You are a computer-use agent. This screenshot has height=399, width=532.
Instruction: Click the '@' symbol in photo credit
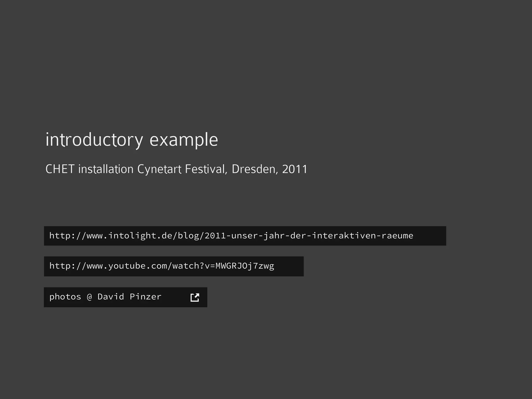[89, 297]
